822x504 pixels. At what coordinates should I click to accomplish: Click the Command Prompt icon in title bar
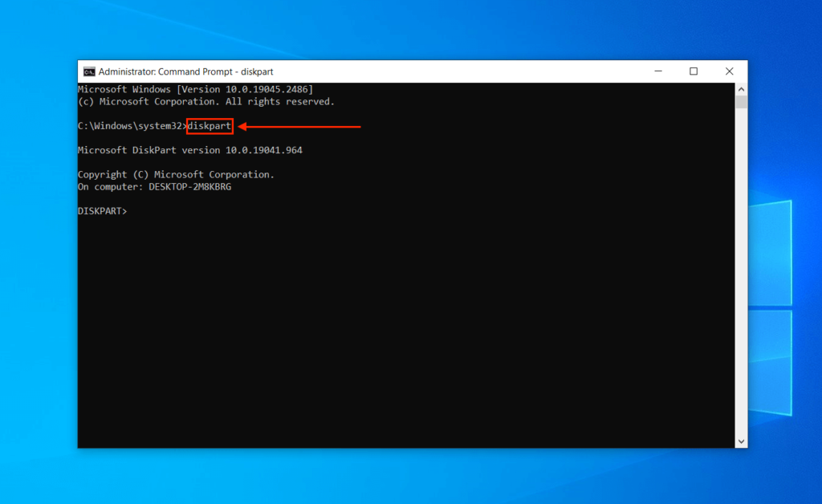(90, 71)
